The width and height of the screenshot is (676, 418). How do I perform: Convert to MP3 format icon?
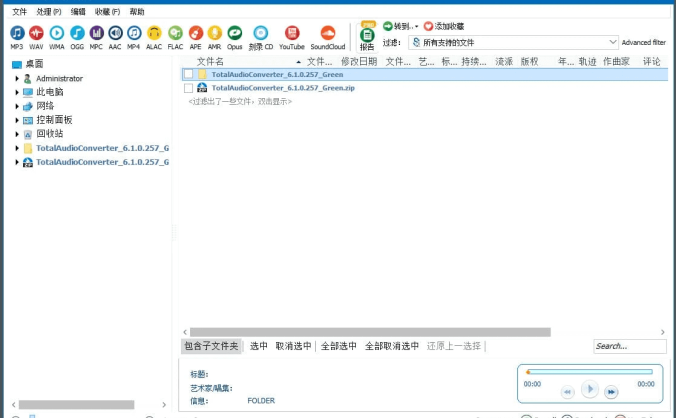17,33
